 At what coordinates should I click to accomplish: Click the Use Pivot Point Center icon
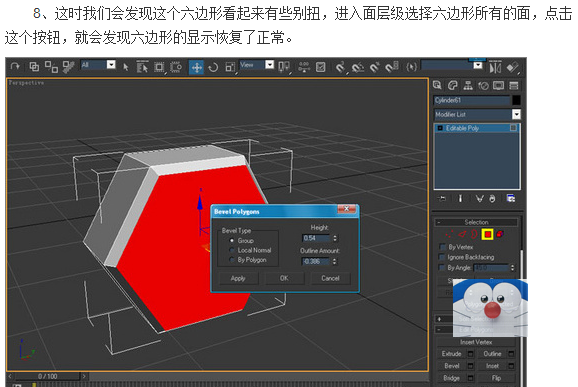click(284, 67)
